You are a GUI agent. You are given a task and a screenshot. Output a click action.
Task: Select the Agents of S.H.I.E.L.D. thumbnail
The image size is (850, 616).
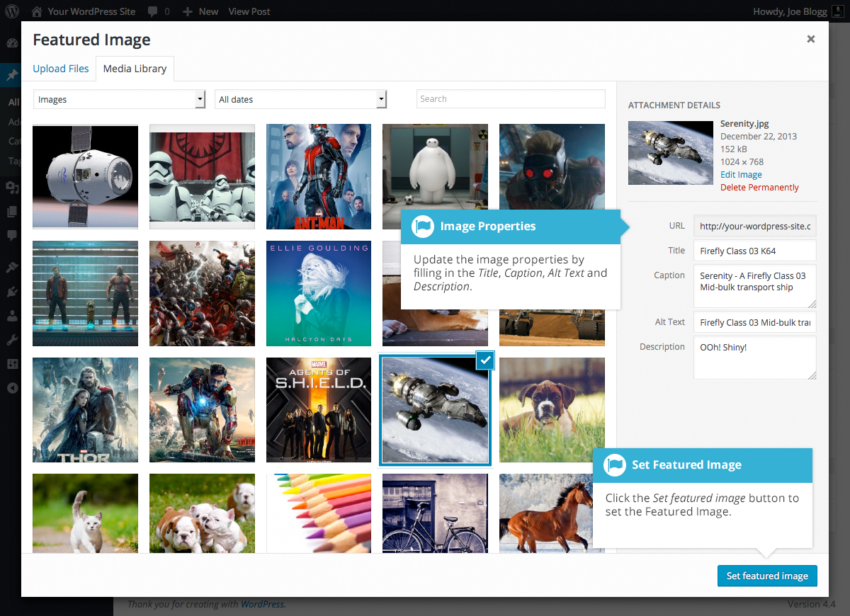coord(319,410)
